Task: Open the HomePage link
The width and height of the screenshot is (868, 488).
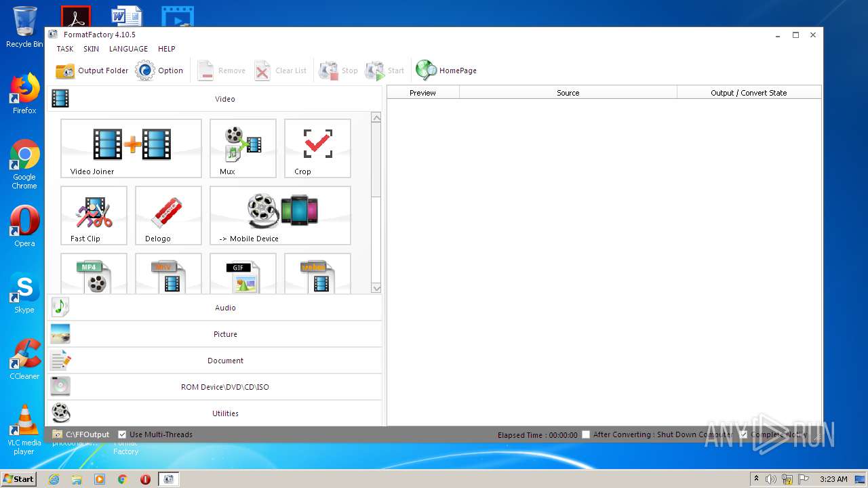Action: click(446, 70)
